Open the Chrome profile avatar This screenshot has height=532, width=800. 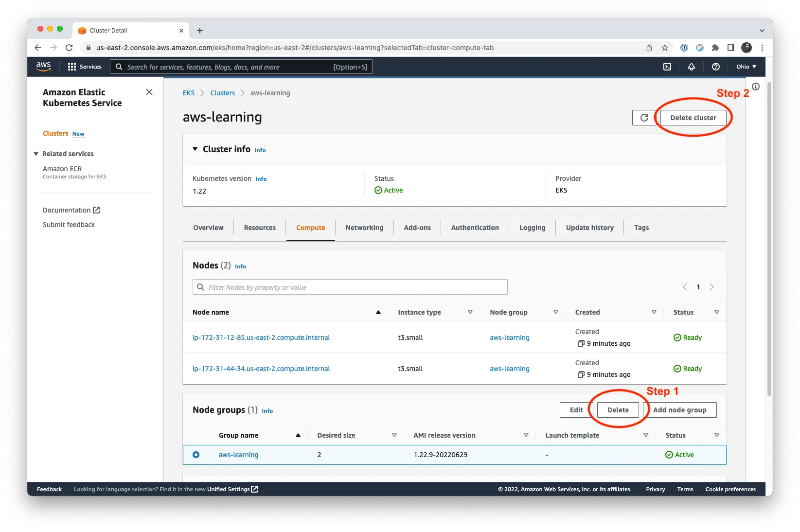click(x=747, y=48)
